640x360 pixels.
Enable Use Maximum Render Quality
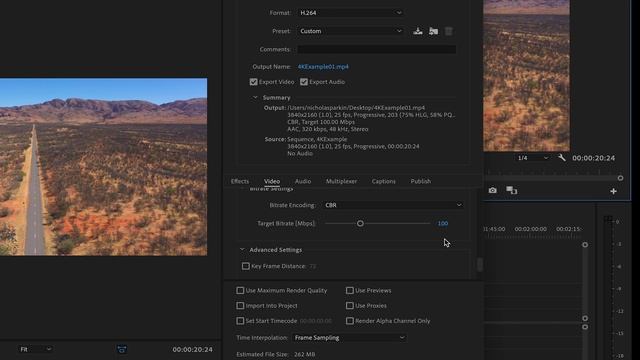(240, 291)
